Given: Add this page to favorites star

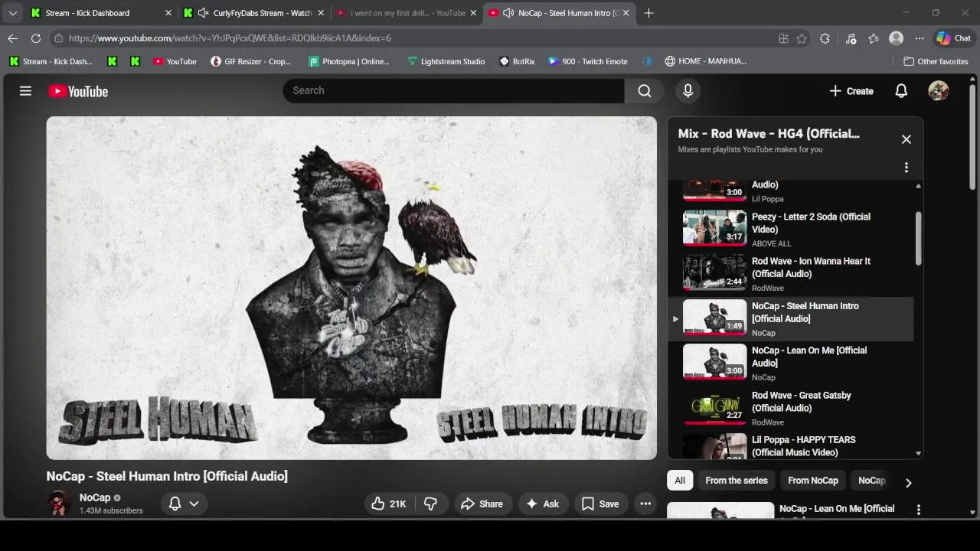Looking at the screenshot, I should (802, 38).
